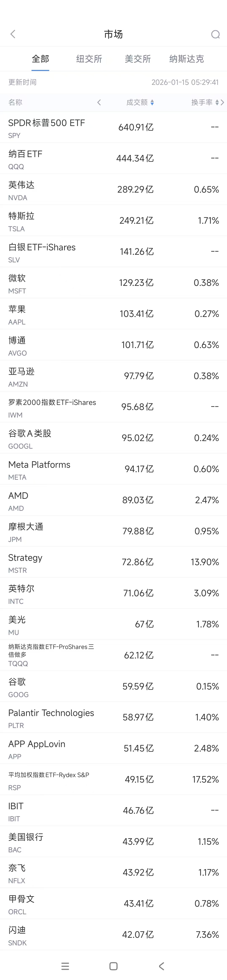Open the 闪迪 SNDK stock row
This screenshot has width=227, height=980.
113,934
